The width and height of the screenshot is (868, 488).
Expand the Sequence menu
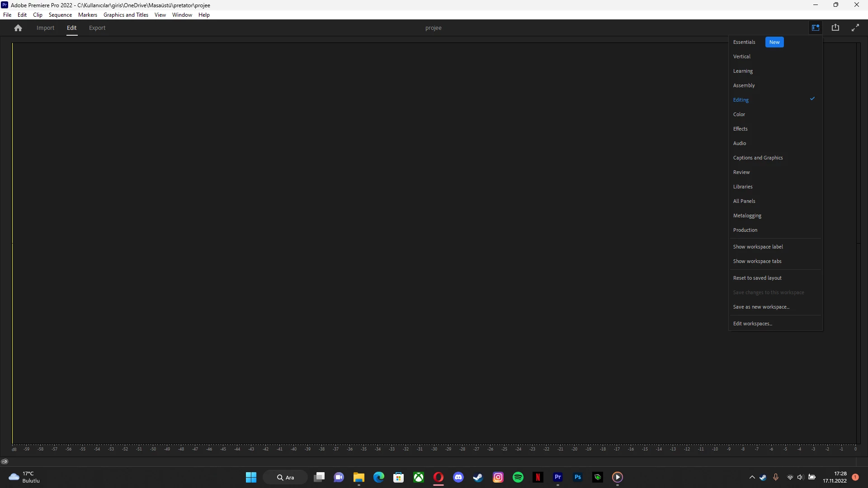pyautogui.click(x=60, y=15)
